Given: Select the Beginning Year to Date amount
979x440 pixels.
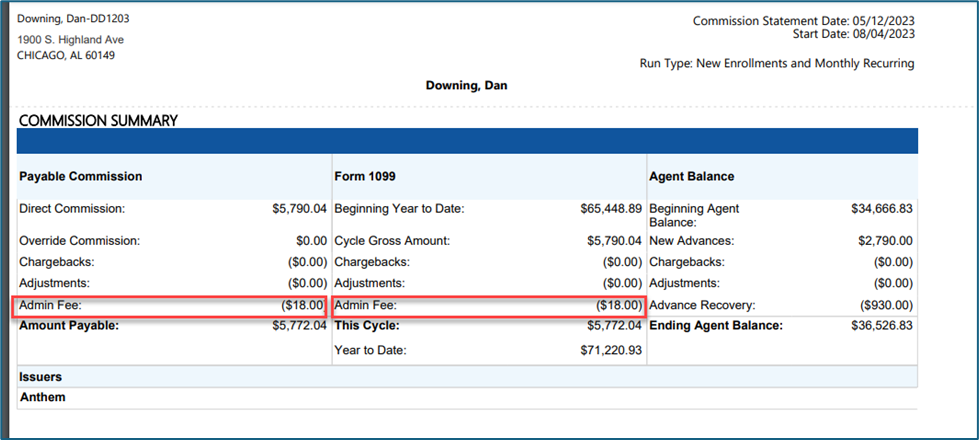Looking at the screenshot, I should tap(611, 209).
